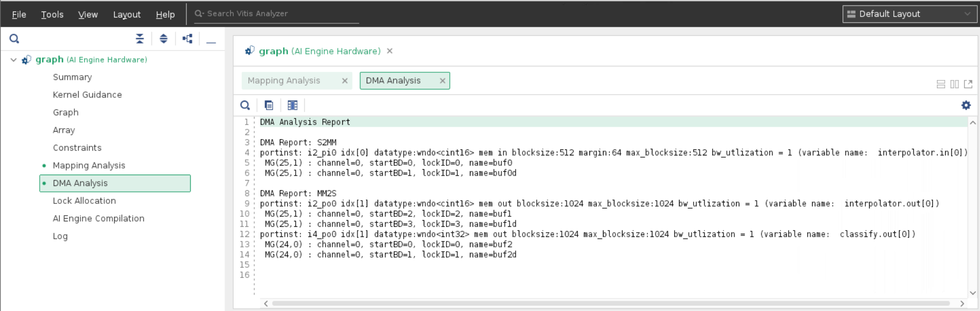Click the line ending with name=buf1d
The image size is (980, 311).
pos(391,224)
